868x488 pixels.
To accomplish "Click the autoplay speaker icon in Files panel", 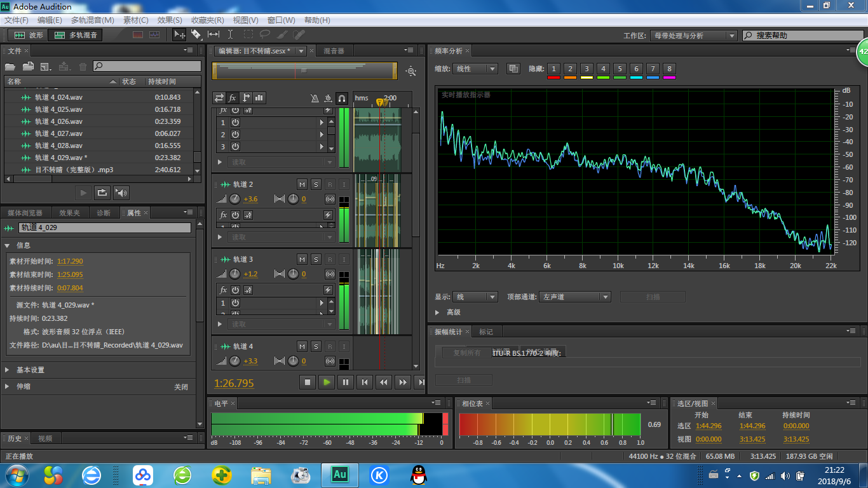I will [121, 193].
